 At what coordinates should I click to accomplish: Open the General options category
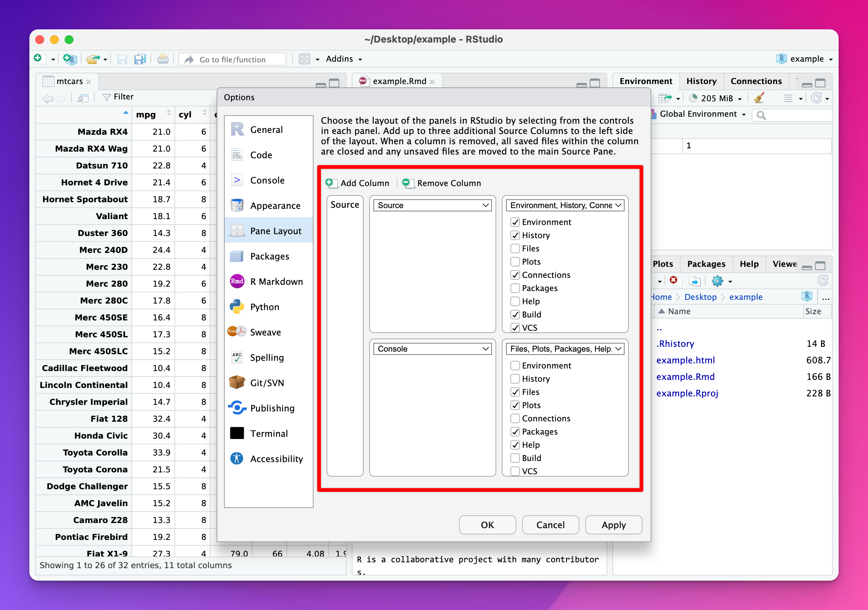(268, 130)
